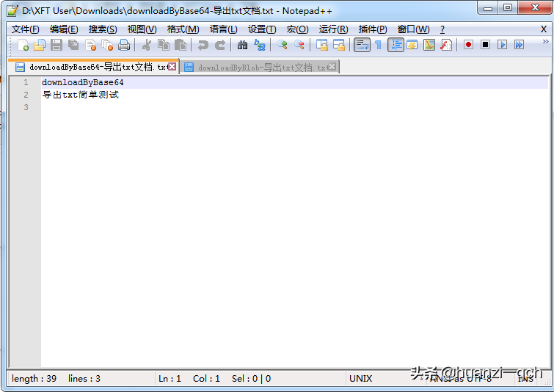
Task: Click the Close All documents icon
Action: click(x=107, y=45)
